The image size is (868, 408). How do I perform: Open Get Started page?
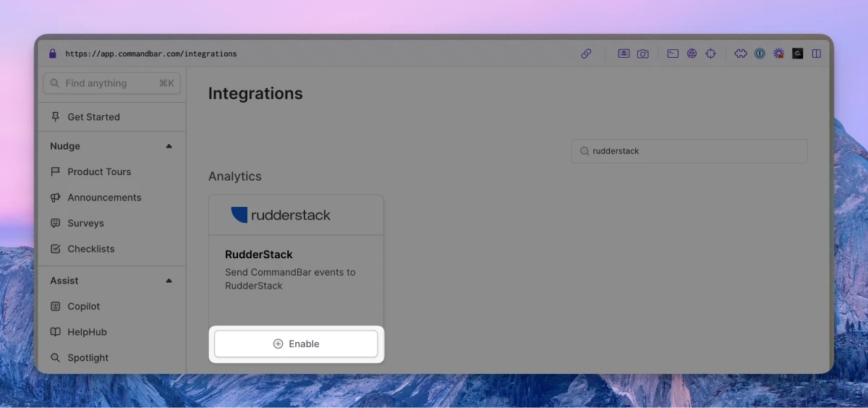pyautogui.click(x=93, y=117)
